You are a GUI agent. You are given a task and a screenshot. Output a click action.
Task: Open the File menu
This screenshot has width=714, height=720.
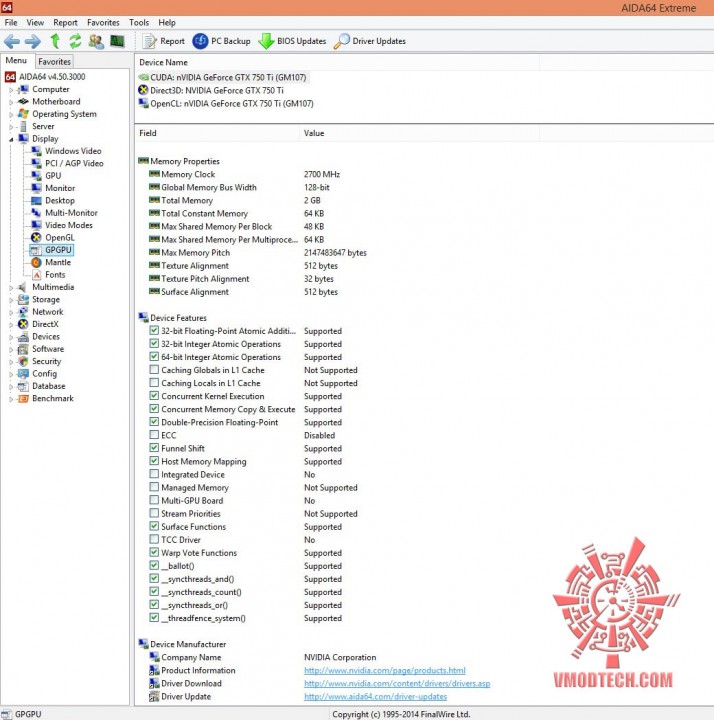click(x=11, y=22)
